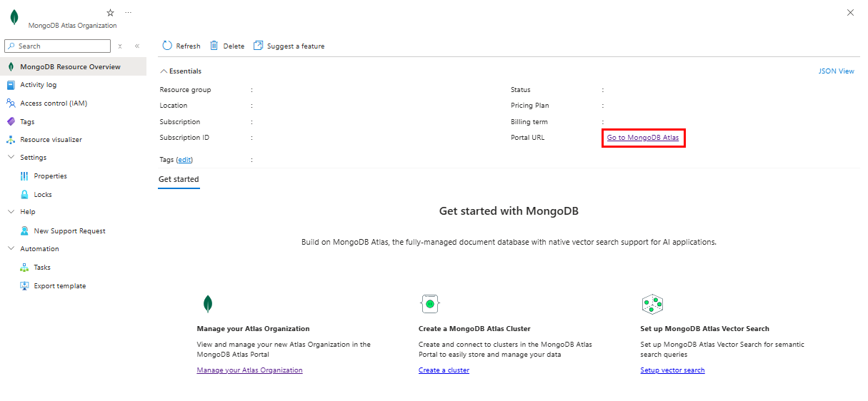Click the Delete trash icon
This screenshot has height=401, width=868.
point(214,46)
